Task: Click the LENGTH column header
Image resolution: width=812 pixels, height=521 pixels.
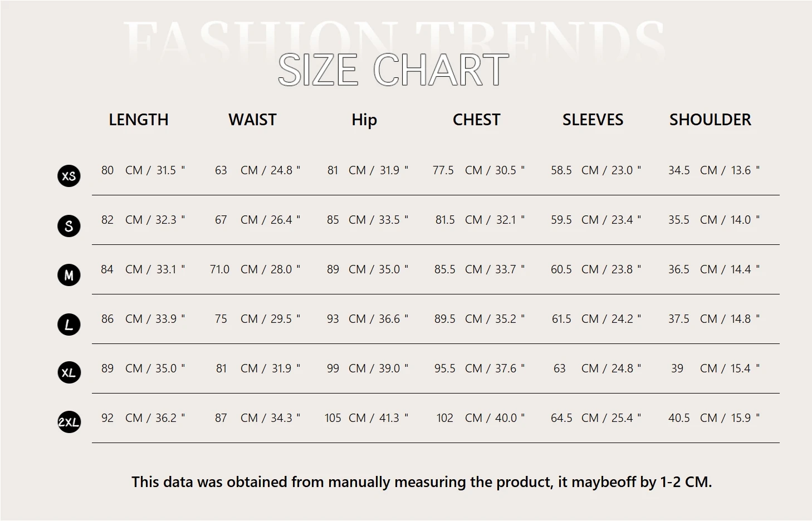Action: tap(138, 120)
